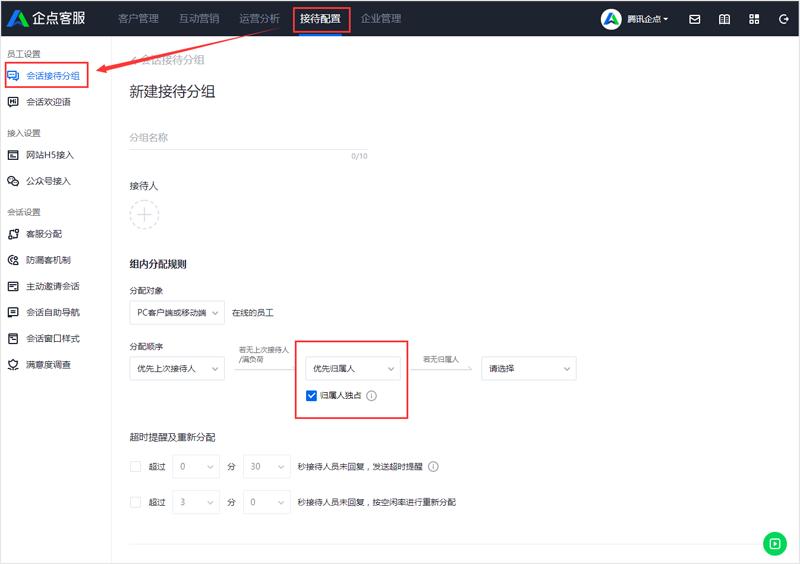Click the 在线的员工 text
The height and width of the screenshot is (564, 800).
coord(253,312)
